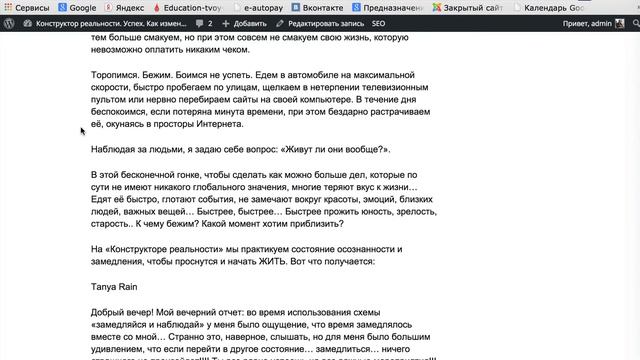This screenshot has width=640, height=360.
Task: Click the sentence 'Наблюдая за людьми, я задаю себе вопрос'
Action: 184,149
